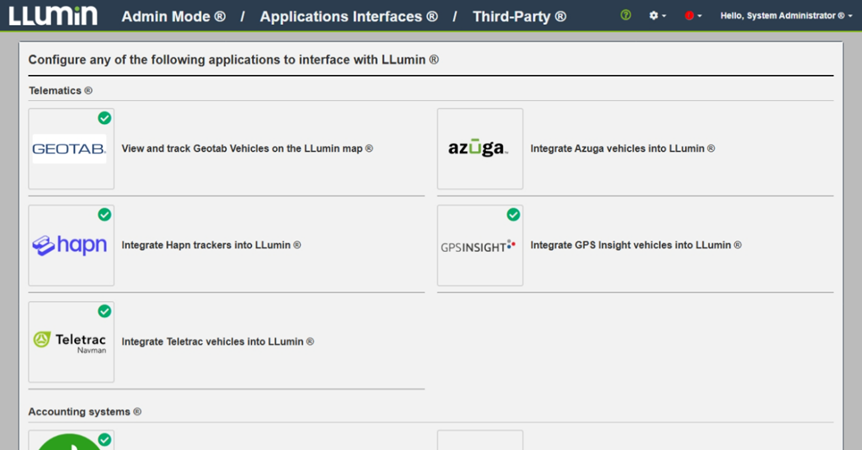Go to Admin Mode breadcrumb
The height and width of the screenshot is (450, 862).
coord(174,16)
